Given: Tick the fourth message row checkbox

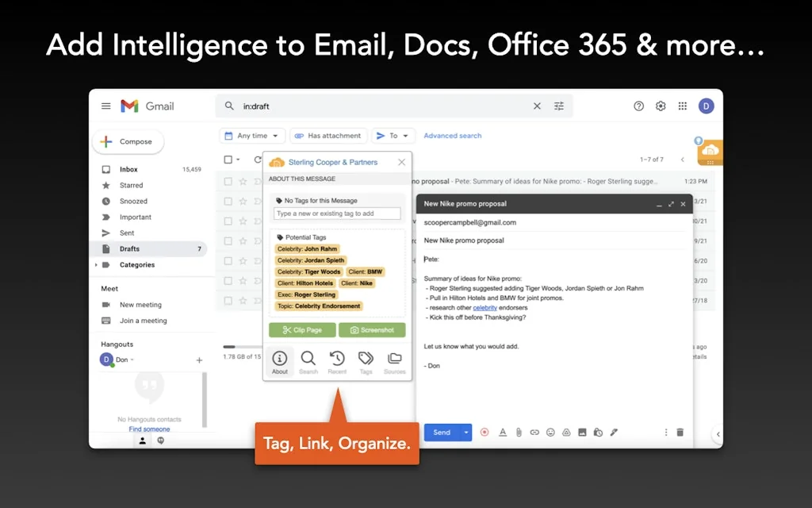Looking at the screenshot, I should tap(228, 241).
